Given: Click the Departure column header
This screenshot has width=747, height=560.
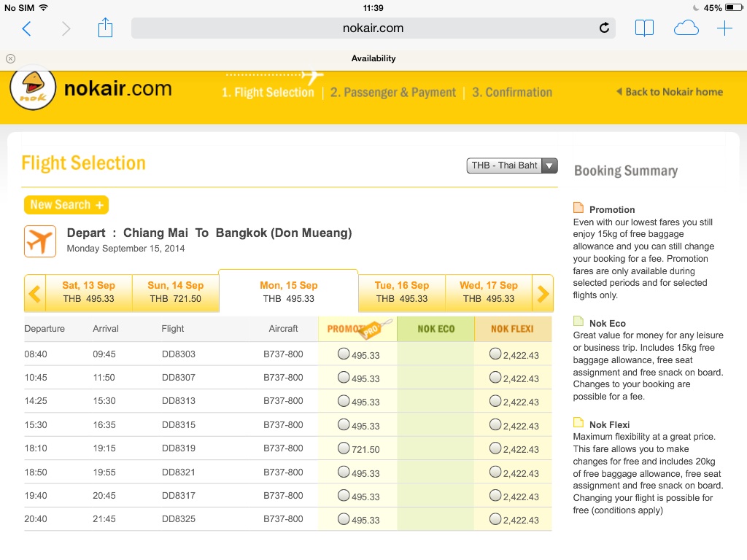Looking at the screenshot, I should 44,329.
